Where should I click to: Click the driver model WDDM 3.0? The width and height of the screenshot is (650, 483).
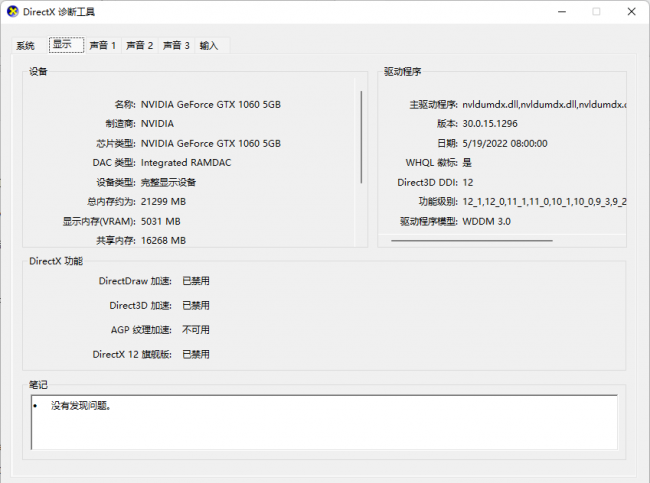[486, 221]
